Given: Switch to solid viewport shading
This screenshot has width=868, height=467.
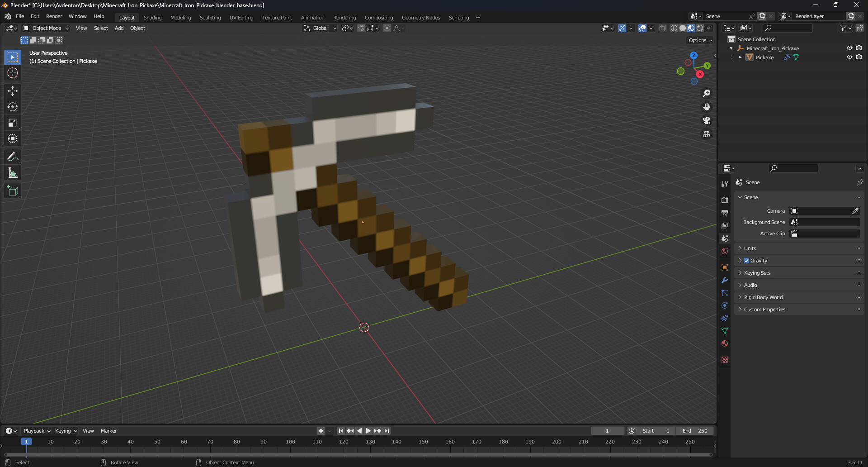Looking at the screenshot, I should (683, 28).
